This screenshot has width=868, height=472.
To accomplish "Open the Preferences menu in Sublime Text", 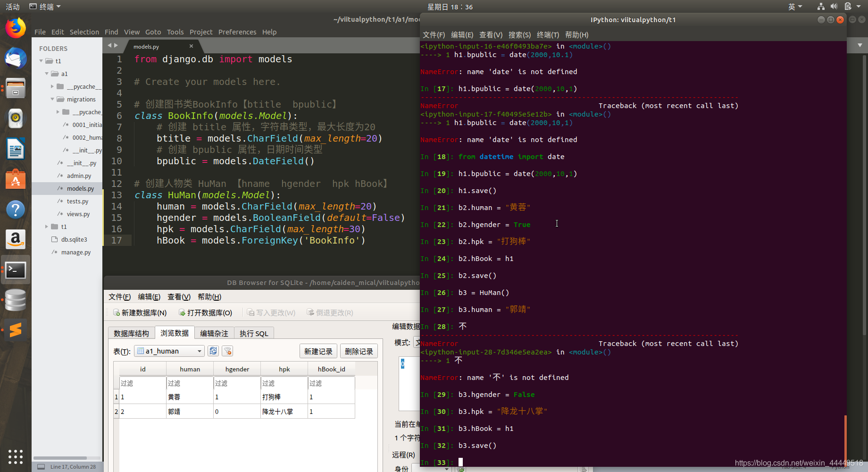I will coord(237,32).
